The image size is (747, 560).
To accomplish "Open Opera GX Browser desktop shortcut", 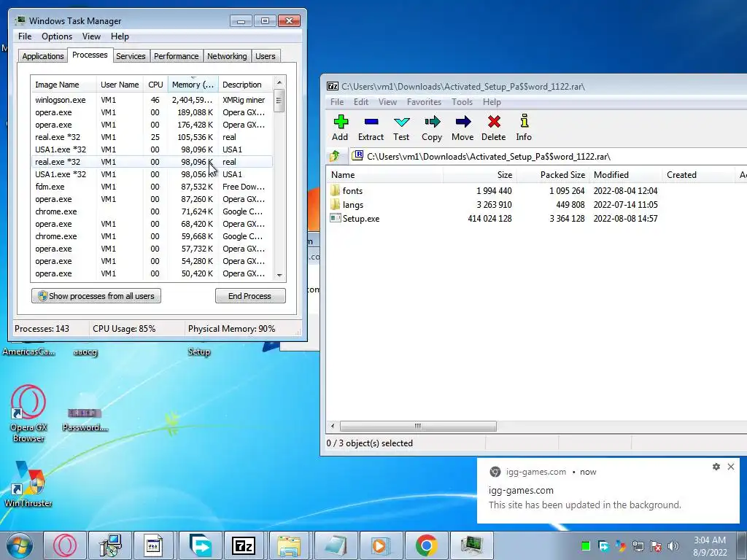I will click(x=28, y=413).
